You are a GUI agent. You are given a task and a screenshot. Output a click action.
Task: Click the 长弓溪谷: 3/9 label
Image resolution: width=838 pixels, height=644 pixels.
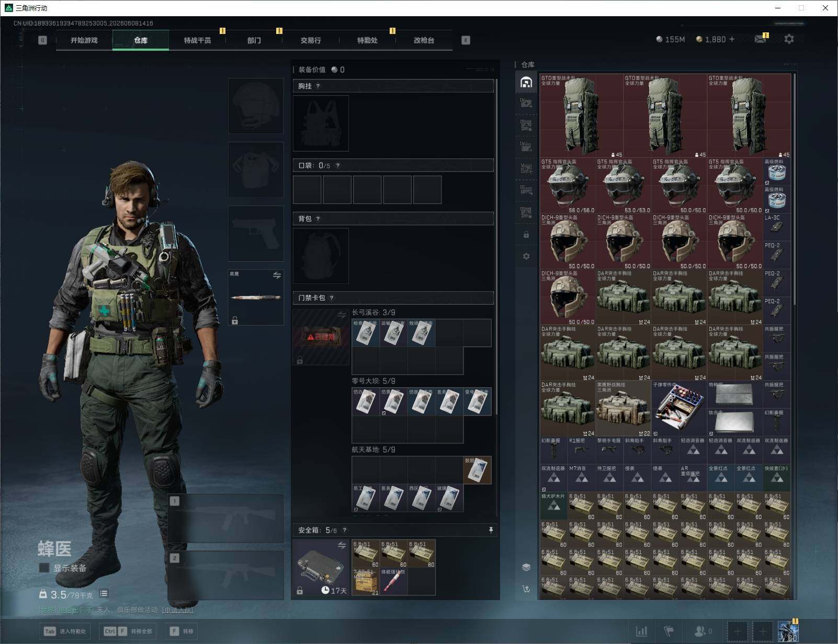[x=373, y=313]
